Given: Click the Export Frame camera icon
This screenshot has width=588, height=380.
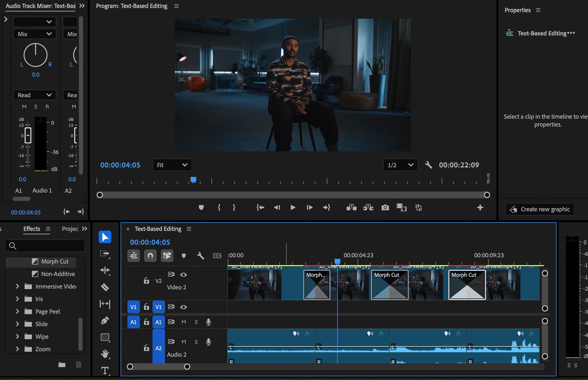Looking at the screenshot, I should pyautogui.click(x=385, y=207).
